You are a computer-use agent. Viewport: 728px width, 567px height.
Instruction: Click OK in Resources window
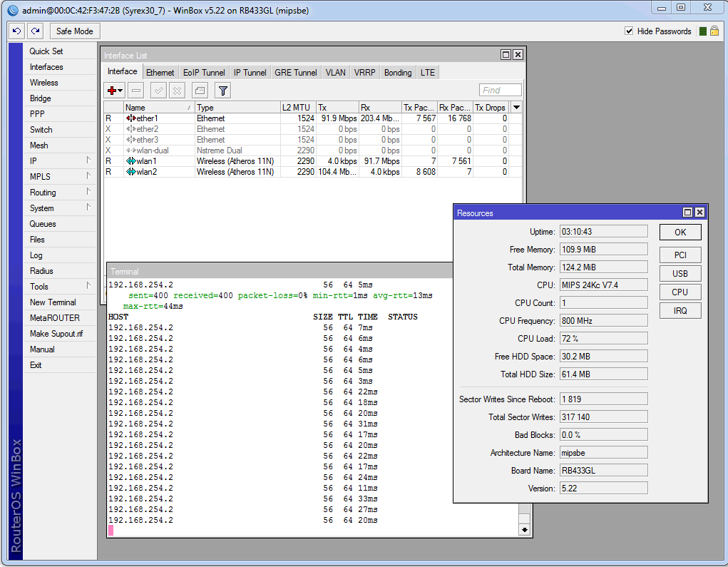point(680,233)
